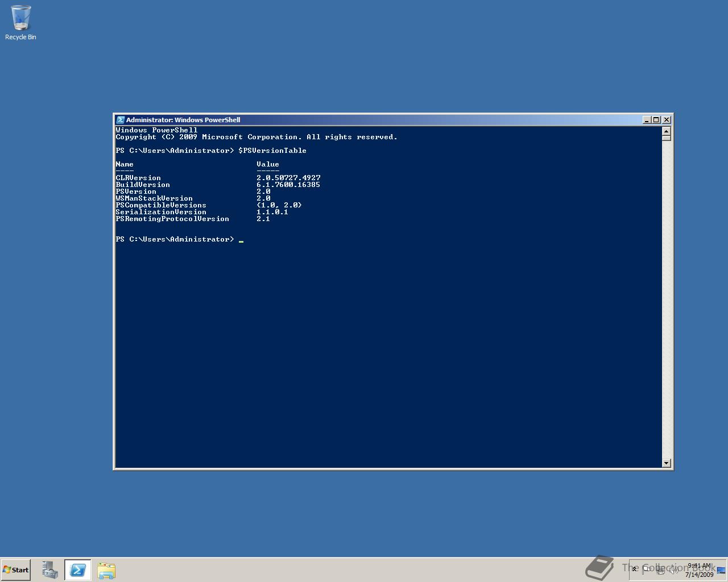Open the Start menu
The width and height of the screenshot is (728, 582).
16,570
